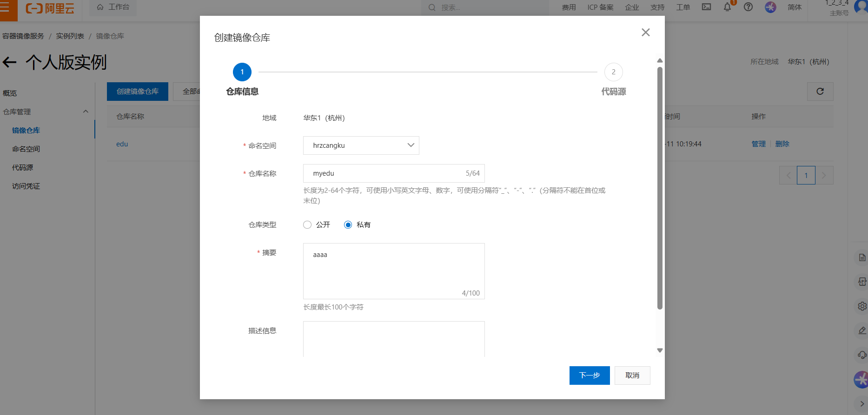
Task: Switch language via 简体
Action: (795, 7)
